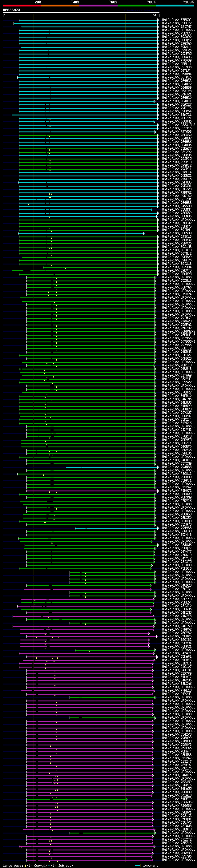Click the Large gaps legend text
197x868 pixels.
coord(38,866)
